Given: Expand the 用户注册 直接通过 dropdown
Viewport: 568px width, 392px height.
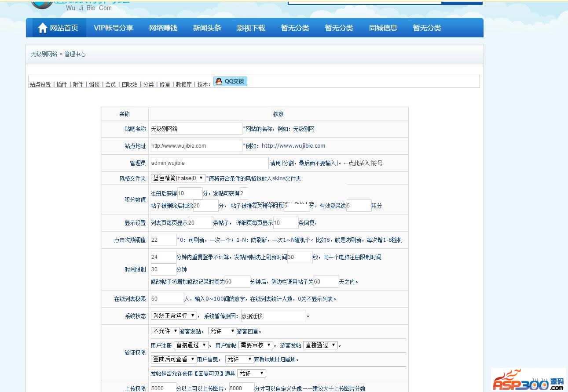Looking at the screenshot, I should point(191,345).
